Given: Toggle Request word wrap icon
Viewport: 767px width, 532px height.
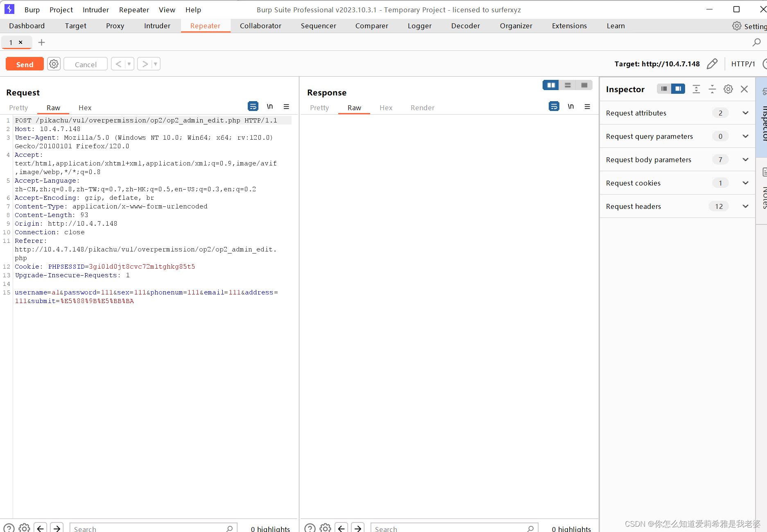Looking at the screenshot, I should (253, 106).
